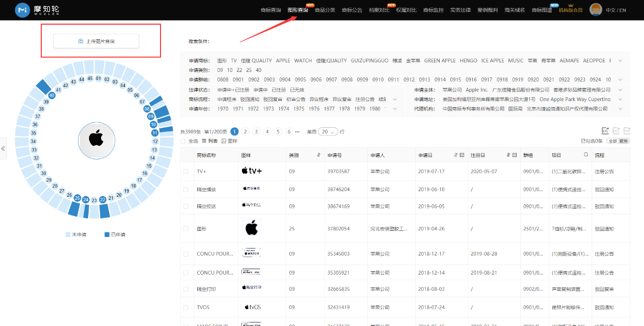Open 档案对比 in top navigation
This screenshot has height=326, width=644.
(379, 10)
